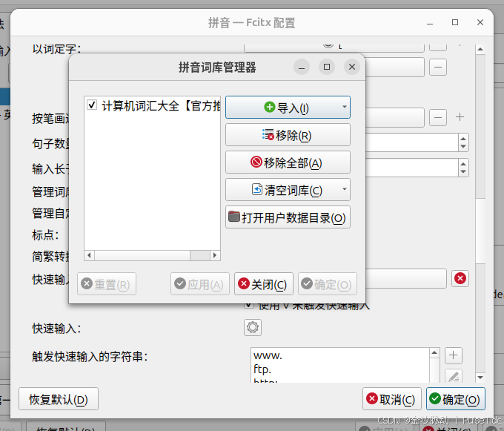Click the quick input gear settings icon
Screen dimensions: 504x431
pos(253,327)
